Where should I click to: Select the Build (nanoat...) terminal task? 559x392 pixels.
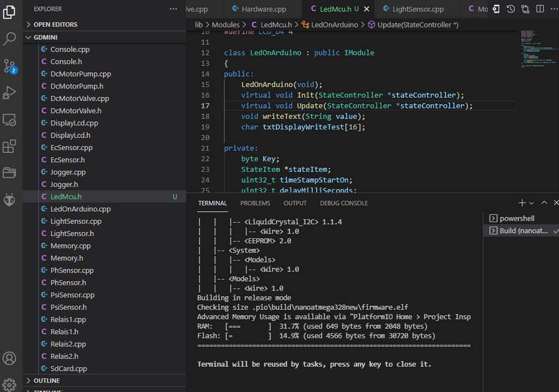[x=521, y=231]
